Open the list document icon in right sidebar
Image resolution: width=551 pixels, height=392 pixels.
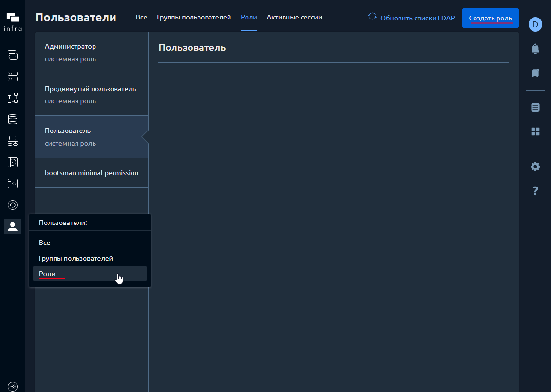click(535, 107)
